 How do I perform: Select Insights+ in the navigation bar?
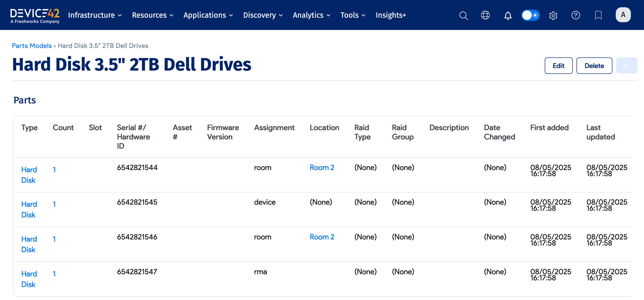coord(390,15)
